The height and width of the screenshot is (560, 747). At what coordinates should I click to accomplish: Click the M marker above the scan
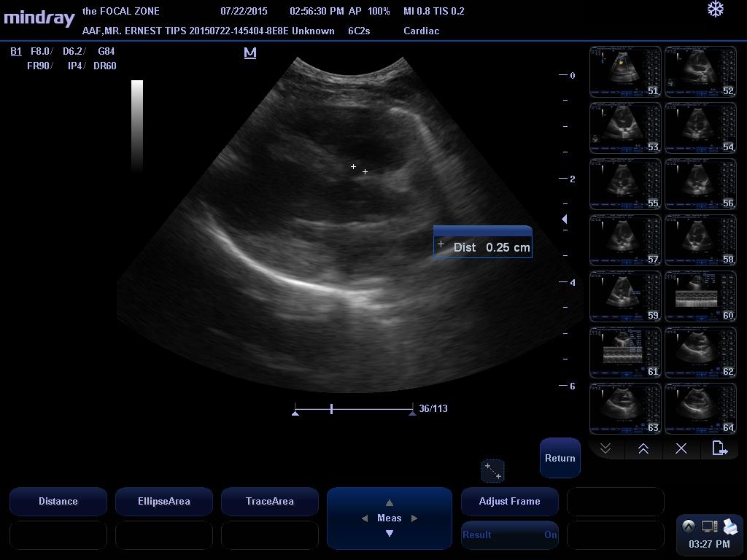click(250, 52)
